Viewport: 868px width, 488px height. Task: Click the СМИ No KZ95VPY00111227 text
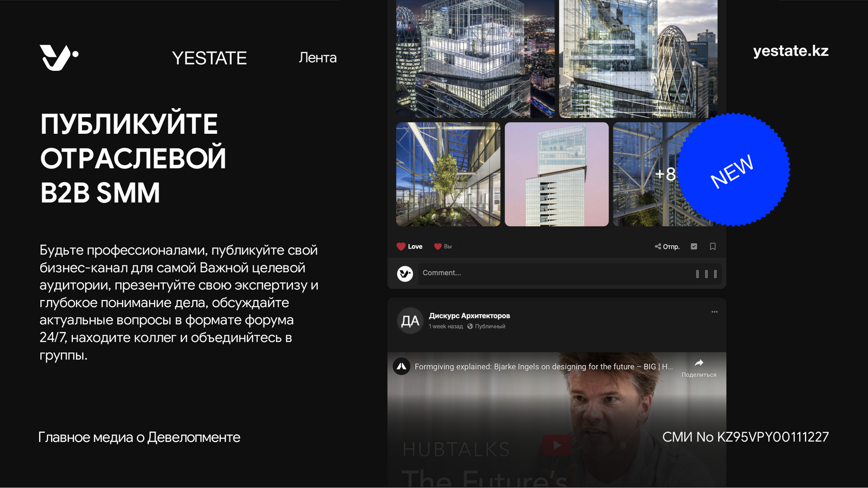coord(746,437)
